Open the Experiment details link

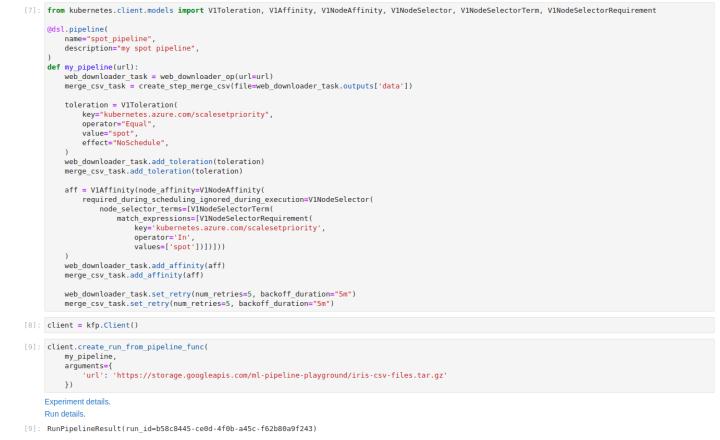coord(77,401)
